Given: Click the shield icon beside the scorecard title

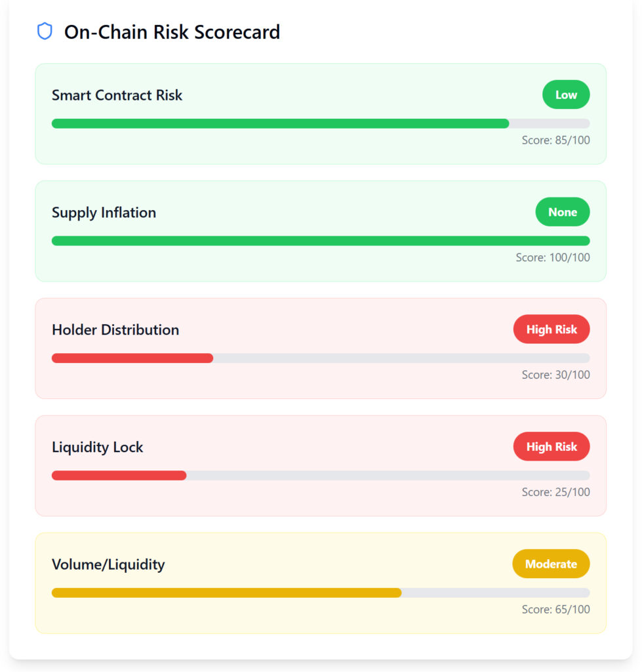Looking at the screenshot, I should 45,31.
